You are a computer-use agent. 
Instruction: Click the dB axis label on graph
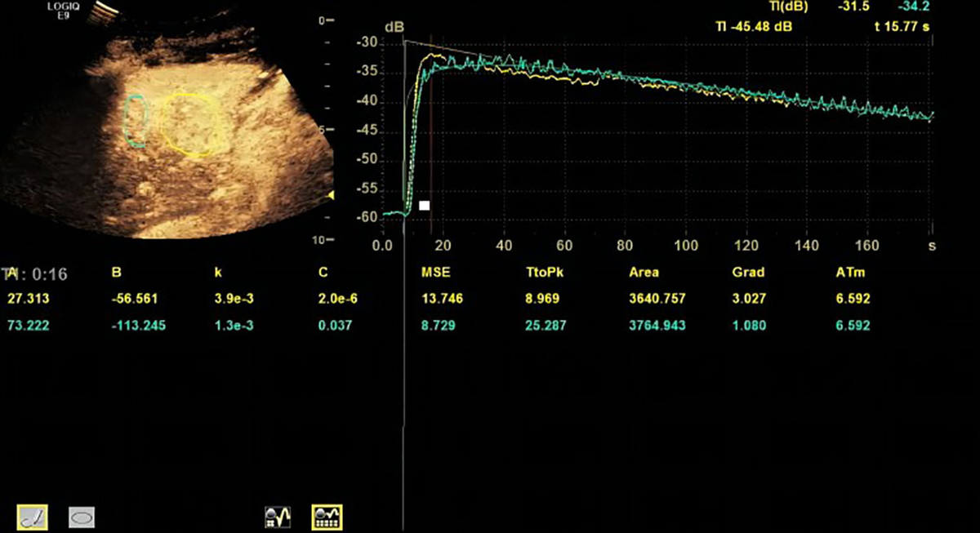click(394, 26)
